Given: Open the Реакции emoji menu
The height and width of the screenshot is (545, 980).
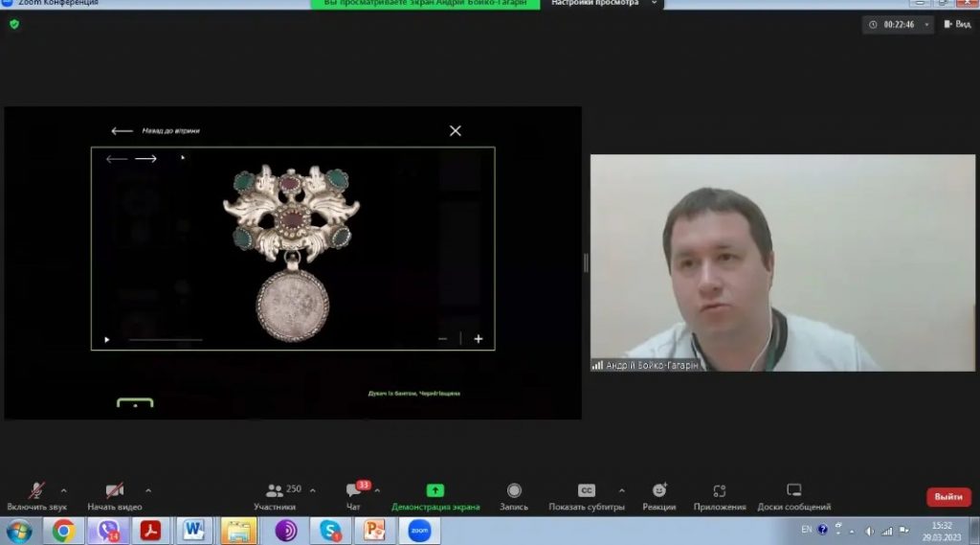Looking at the screenshot, I should (659, 492).
